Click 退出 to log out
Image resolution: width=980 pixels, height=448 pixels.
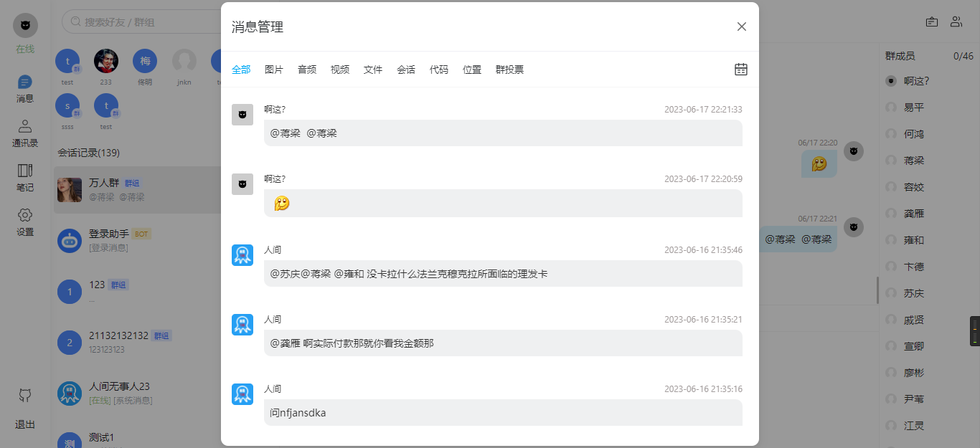[25, 424]
